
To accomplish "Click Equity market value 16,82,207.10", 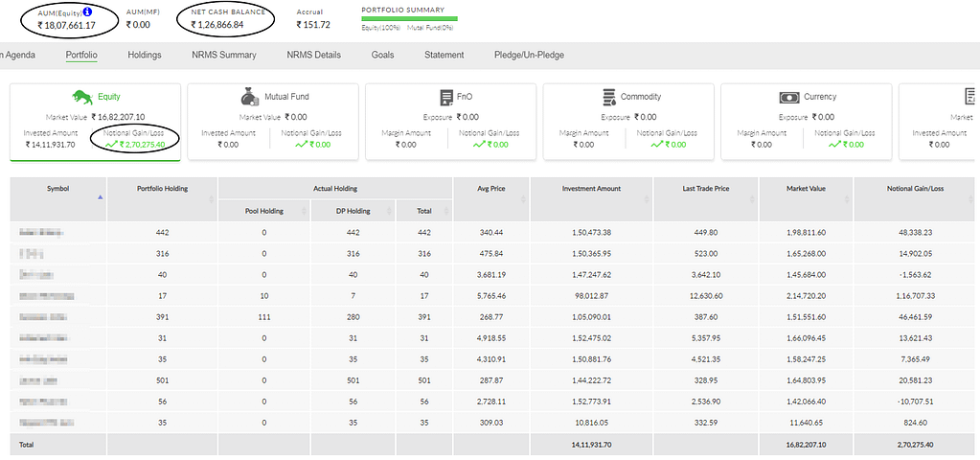I will click(x=118, y=116).
